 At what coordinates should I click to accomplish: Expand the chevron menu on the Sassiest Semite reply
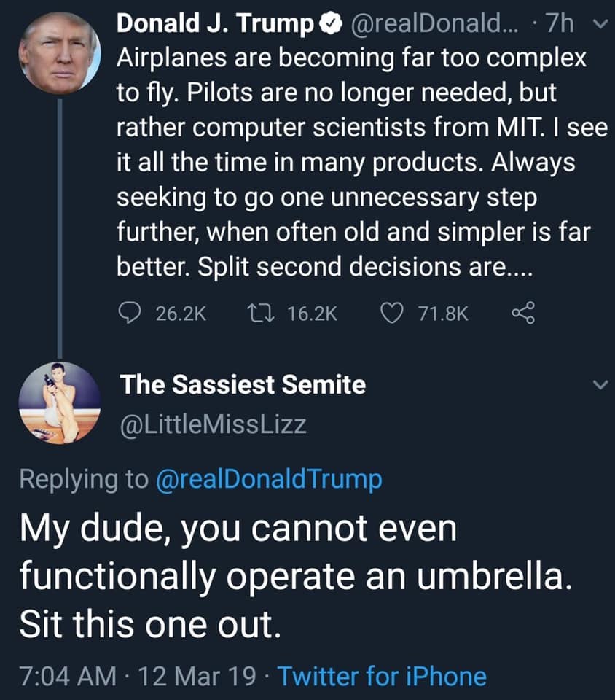pyautogui.click(x=598, y=384)
